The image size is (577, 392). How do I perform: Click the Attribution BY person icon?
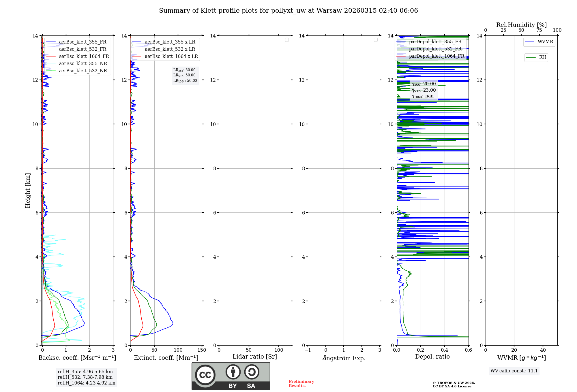tap(233, 372)
